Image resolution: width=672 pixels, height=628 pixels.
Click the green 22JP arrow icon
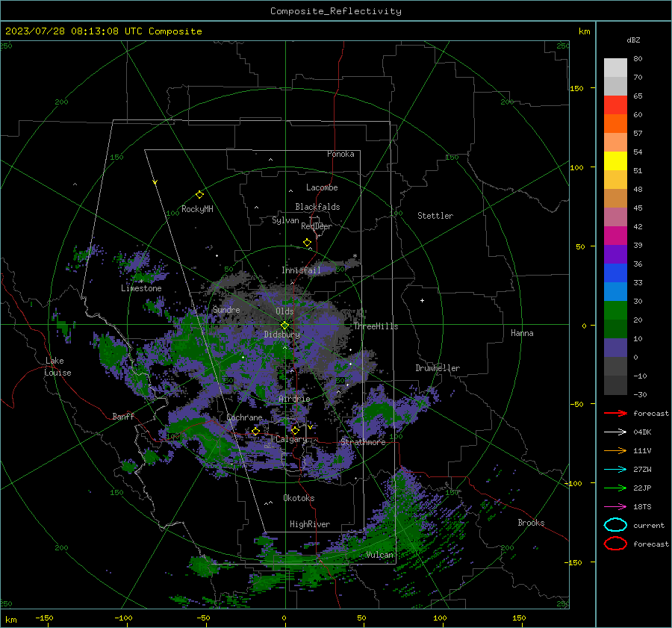point(615,488)
